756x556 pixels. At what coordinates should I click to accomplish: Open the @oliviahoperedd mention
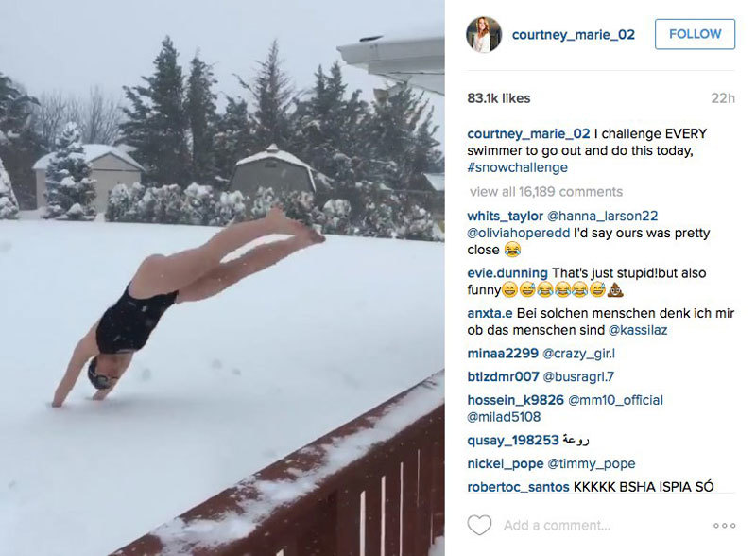click(518, 233)
